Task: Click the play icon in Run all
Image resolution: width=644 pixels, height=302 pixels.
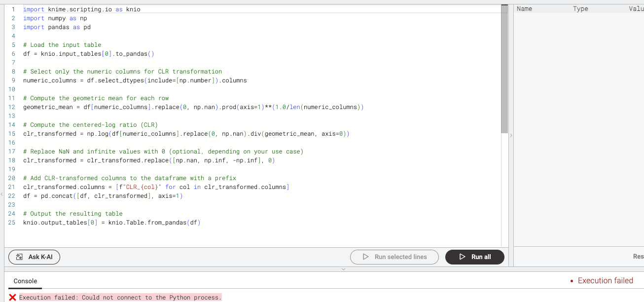Action: tap(462, 257)
